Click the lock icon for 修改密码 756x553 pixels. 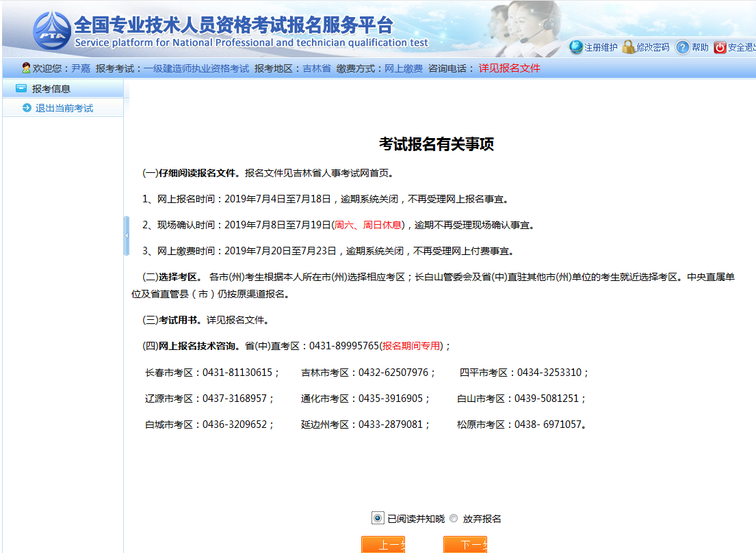[628, 48]
